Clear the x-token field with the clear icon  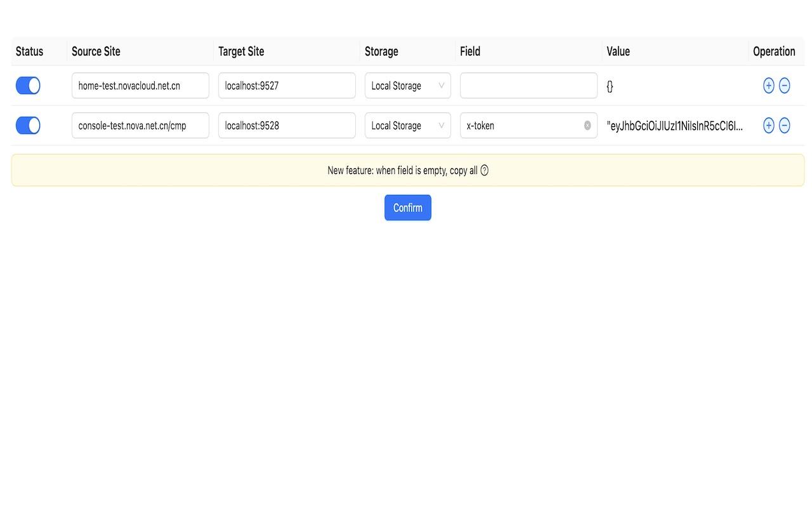pyautogui.click(x=587, y=126)
